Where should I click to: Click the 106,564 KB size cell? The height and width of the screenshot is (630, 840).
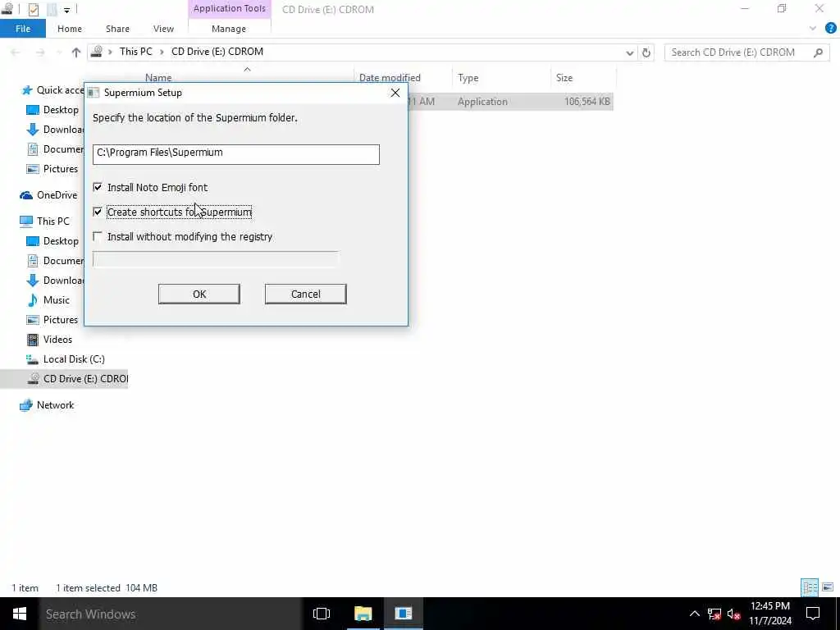point(587,101)
